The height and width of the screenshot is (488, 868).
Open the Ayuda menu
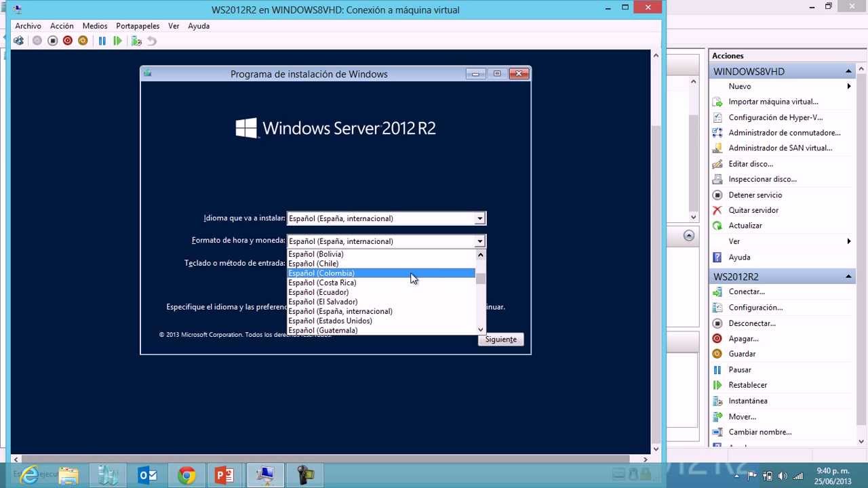[x=199, y=26]
